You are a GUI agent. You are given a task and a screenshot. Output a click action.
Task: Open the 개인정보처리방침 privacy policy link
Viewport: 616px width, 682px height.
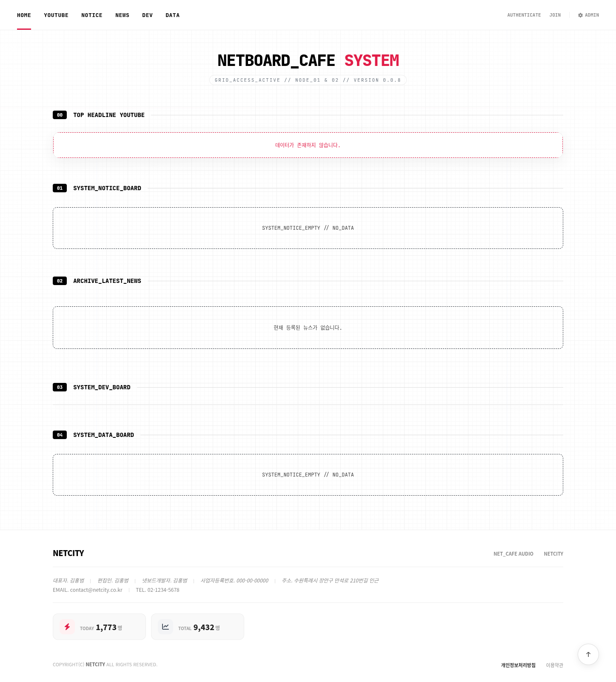pyautogui.click(x=518, y=665)
